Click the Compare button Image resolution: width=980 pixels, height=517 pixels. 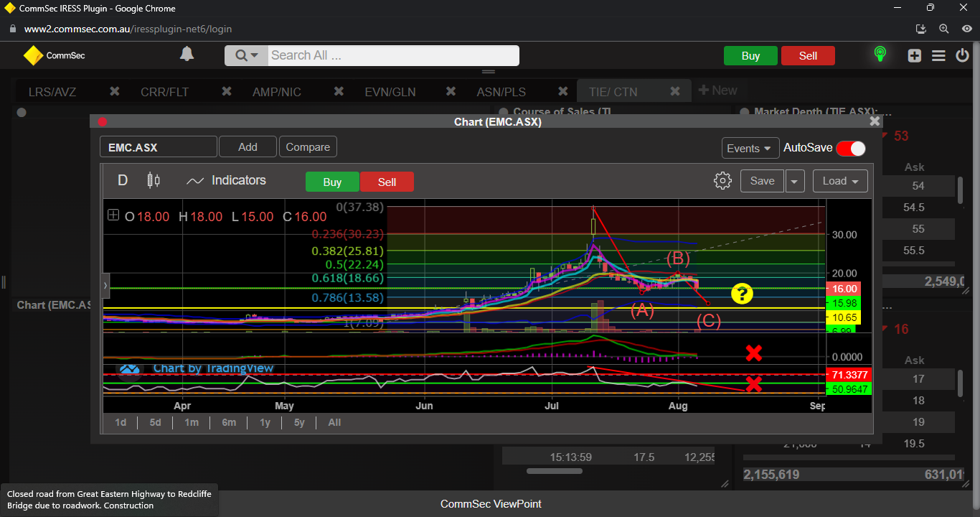[308, 147]
